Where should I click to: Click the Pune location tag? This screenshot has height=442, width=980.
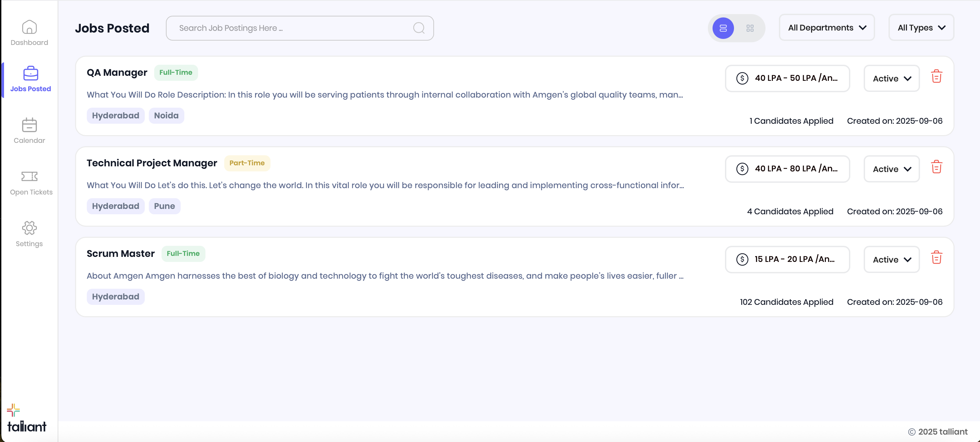tap(164, 206)
